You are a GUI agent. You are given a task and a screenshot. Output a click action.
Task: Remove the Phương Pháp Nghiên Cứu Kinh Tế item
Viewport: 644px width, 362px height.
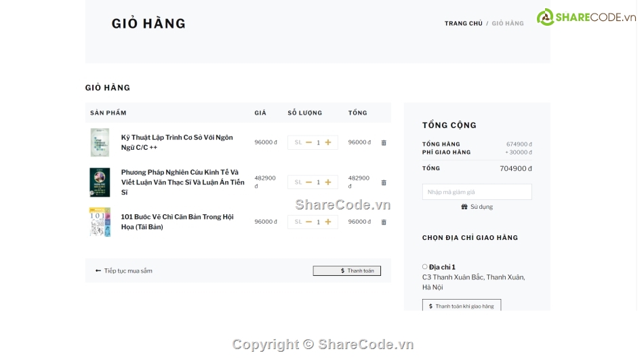[384, 182]
